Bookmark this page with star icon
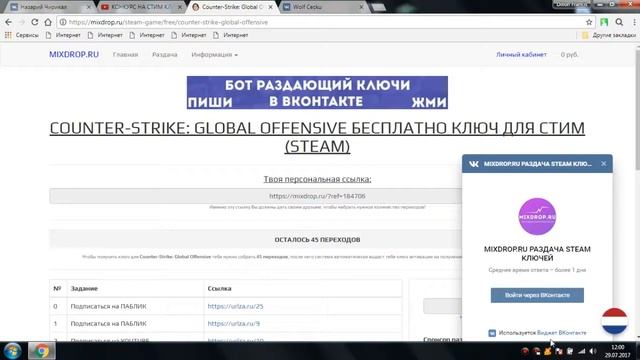The image size is (640, 360). pos(589,22)
